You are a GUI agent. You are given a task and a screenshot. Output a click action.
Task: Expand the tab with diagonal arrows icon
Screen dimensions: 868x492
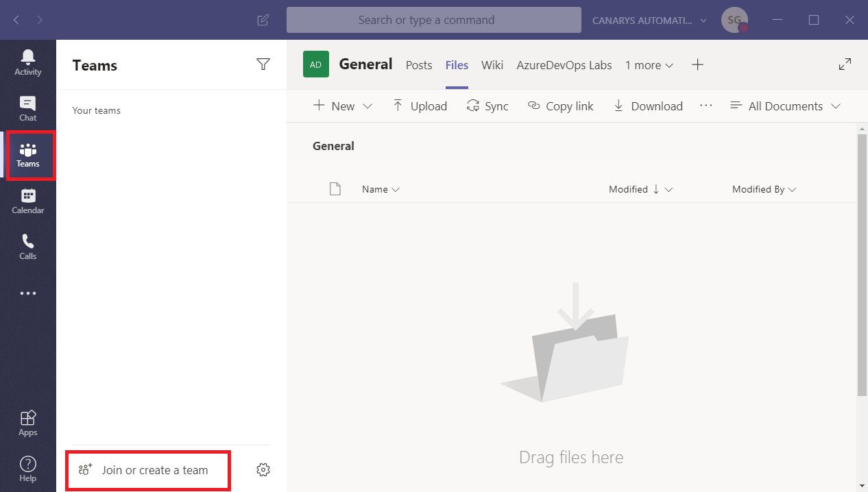pos(845,64)
